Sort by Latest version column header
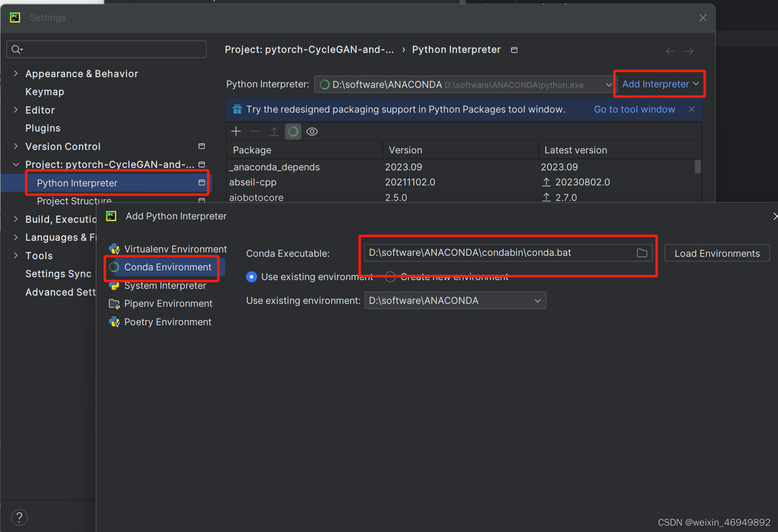Viewport: 778px width, 532px height. pyautogui.click(x=619, y=150)
